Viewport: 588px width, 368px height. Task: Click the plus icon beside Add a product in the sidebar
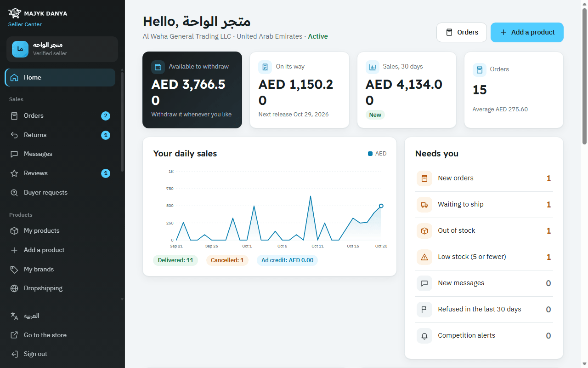click(x=15, y=250)
